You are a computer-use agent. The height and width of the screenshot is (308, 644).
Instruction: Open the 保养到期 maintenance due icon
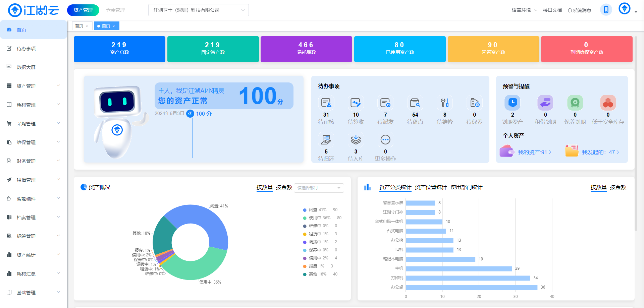[575, 103]
